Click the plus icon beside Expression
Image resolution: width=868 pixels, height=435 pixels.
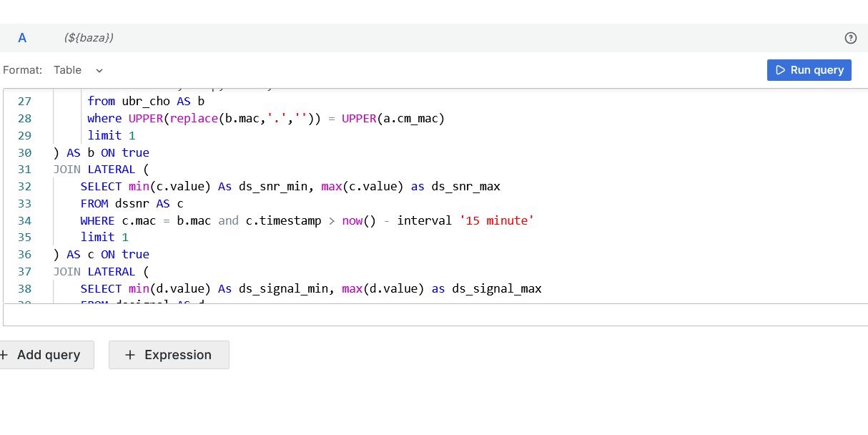tap(129, 355)
